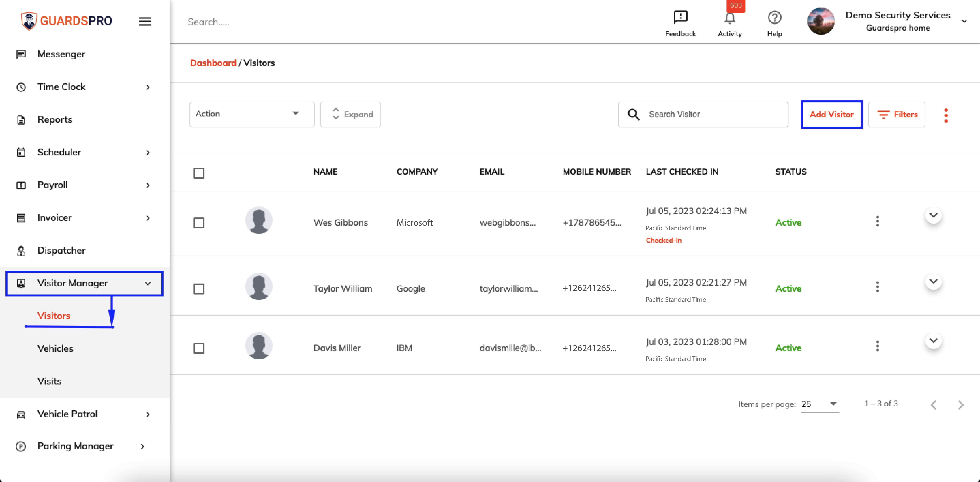Click the Visitor Manager badge icon
This screenshot has height=482, width=980.
tap(21, 283)
